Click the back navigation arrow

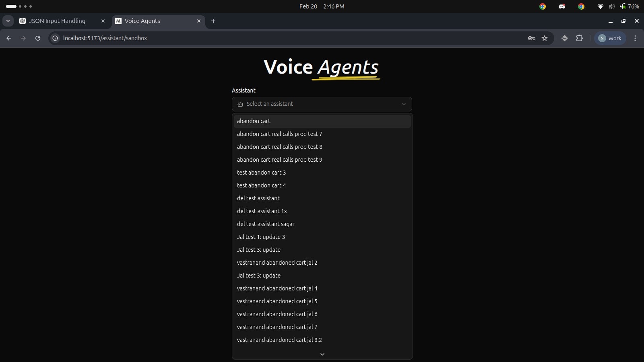9,38
